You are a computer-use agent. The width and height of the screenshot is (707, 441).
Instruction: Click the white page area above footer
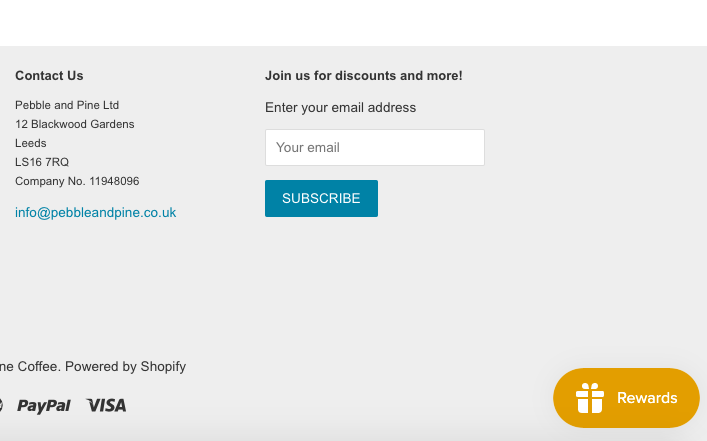click(x=354, y=23)
